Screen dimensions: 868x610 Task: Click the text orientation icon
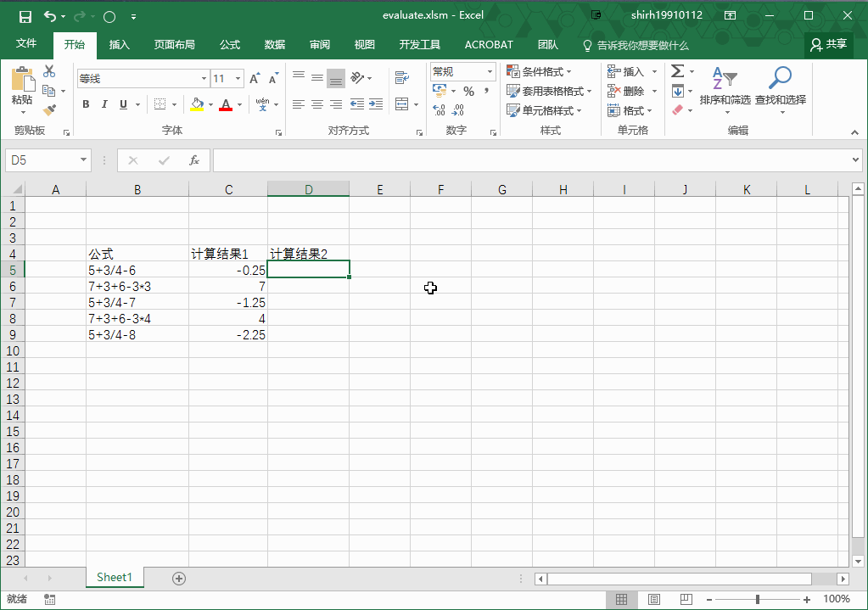[357, 78]
